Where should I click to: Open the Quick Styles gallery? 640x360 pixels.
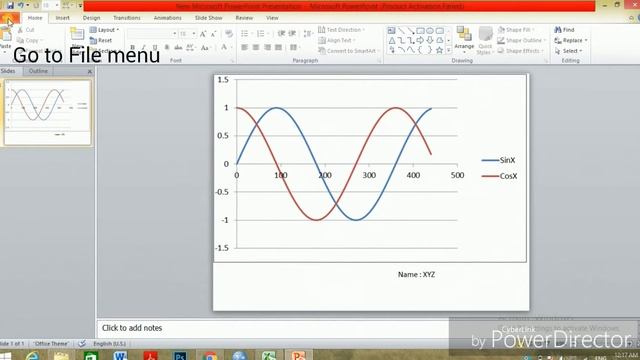click(485, 40)
